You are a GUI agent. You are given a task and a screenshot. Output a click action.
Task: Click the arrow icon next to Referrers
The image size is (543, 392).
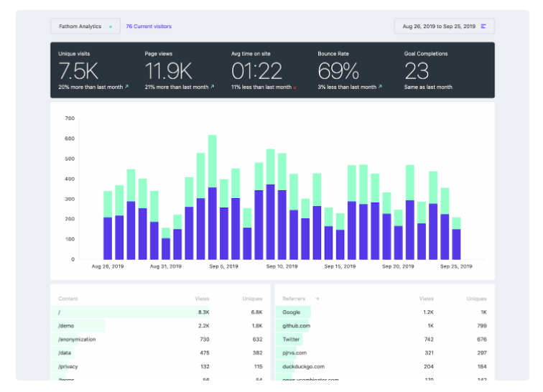click(x=317, y=299)
